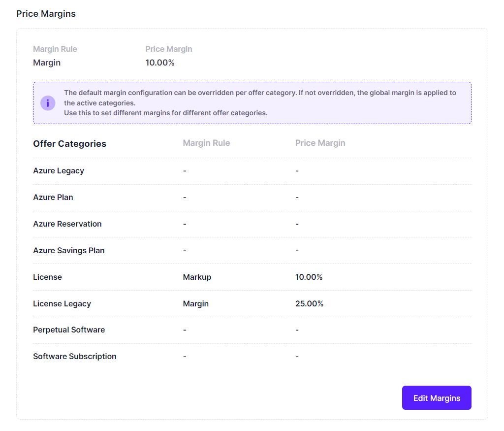Select the License row name
This screenshot has width=504, height=431.
click(47, 277)
